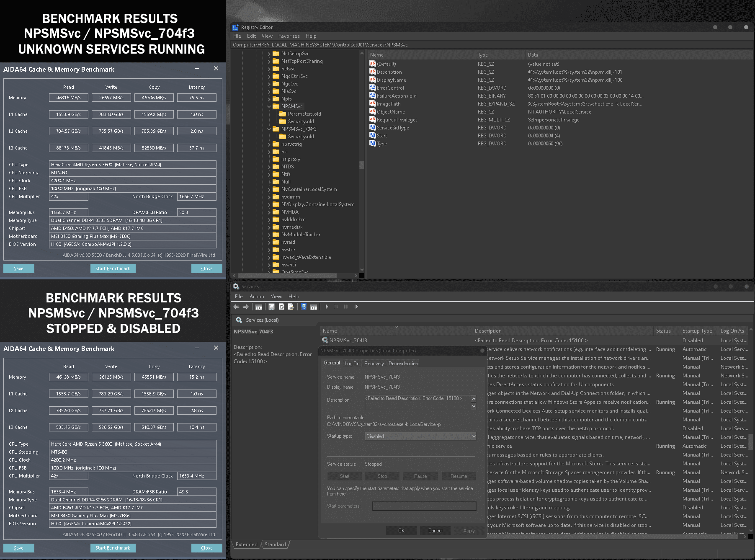Click the ErrorControl DWORD value icon
Image resolution: width=755 pixels, height=560 pixels.
(372, 88)
